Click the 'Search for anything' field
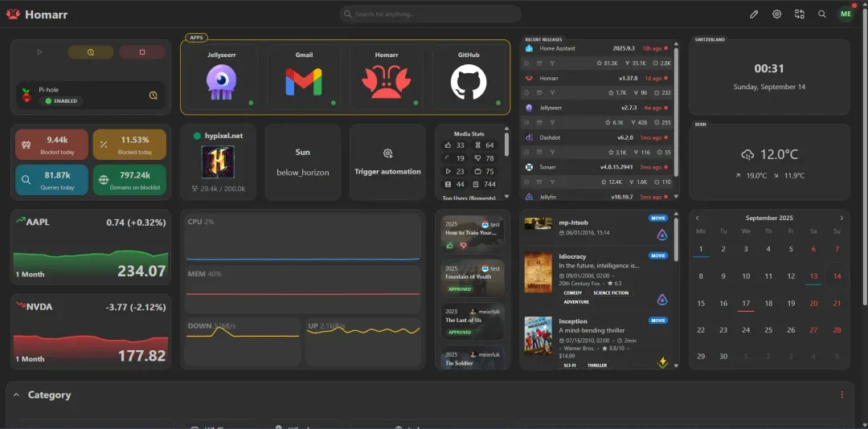Image resolution: width=868 pixels, height=429 pixels. click(430, 14)
